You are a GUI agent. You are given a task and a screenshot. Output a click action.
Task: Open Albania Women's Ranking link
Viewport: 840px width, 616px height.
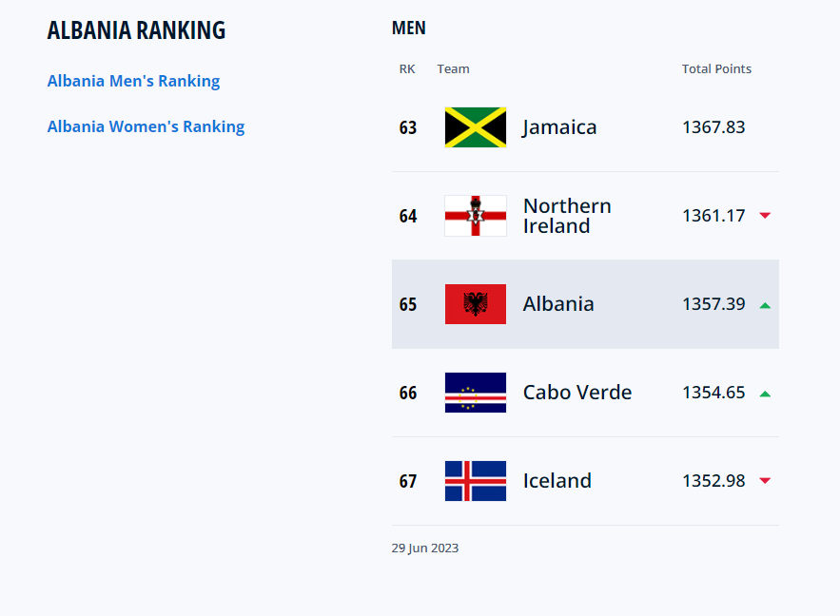(x=146, y=126)
